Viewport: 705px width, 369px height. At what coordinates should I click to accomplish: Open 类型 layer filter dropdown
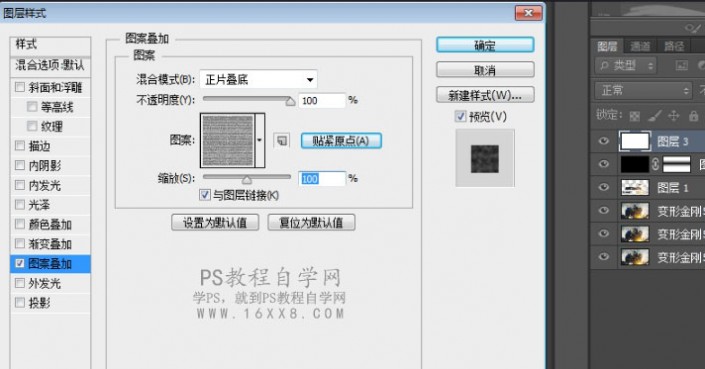(x=625, y=66)
